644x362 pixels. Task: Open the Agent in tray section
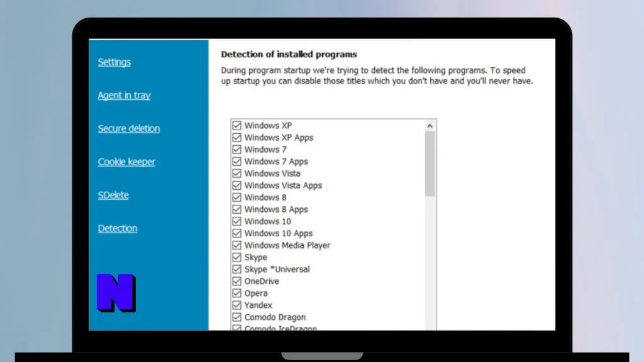124,96
